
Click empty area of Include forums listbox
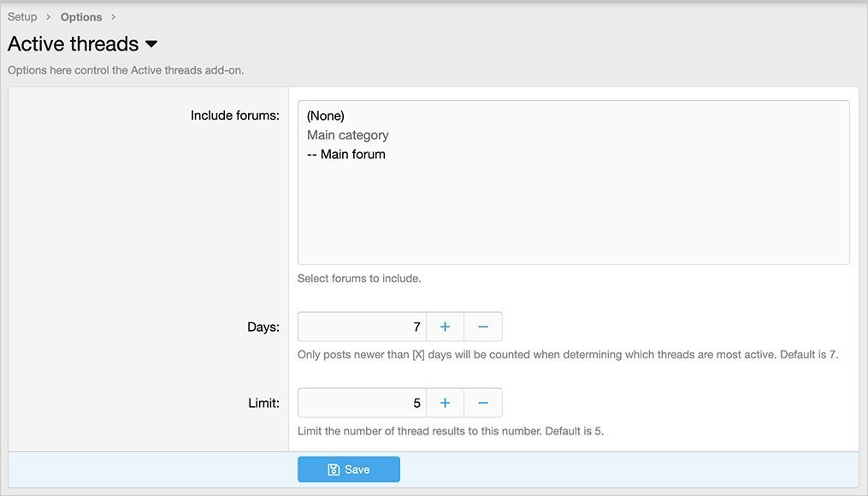pos(573,214)
